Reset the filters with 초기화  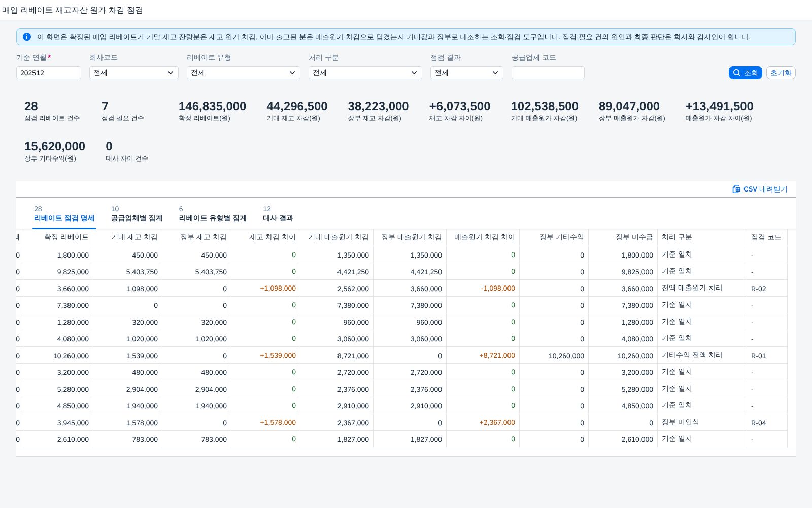pos(781,73)
